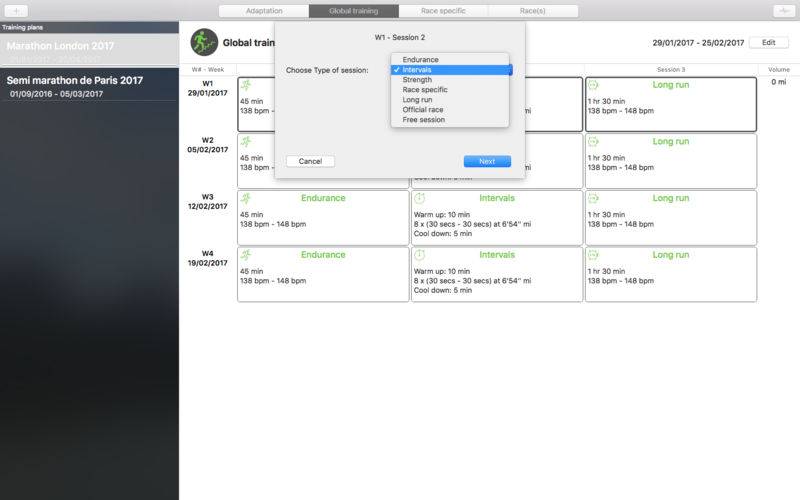
Task: Click the Global training runner logo icon
Action: pos(204,42)
